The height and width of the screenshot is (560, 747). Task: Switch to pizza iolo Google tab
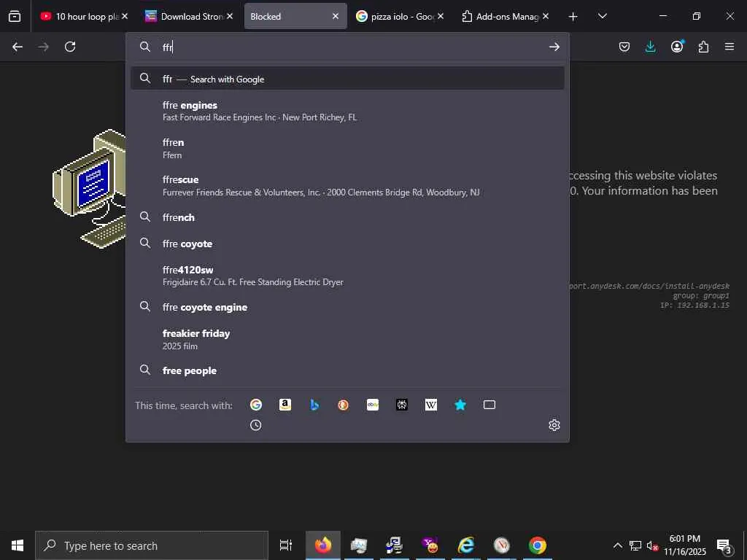click(395, 16)
